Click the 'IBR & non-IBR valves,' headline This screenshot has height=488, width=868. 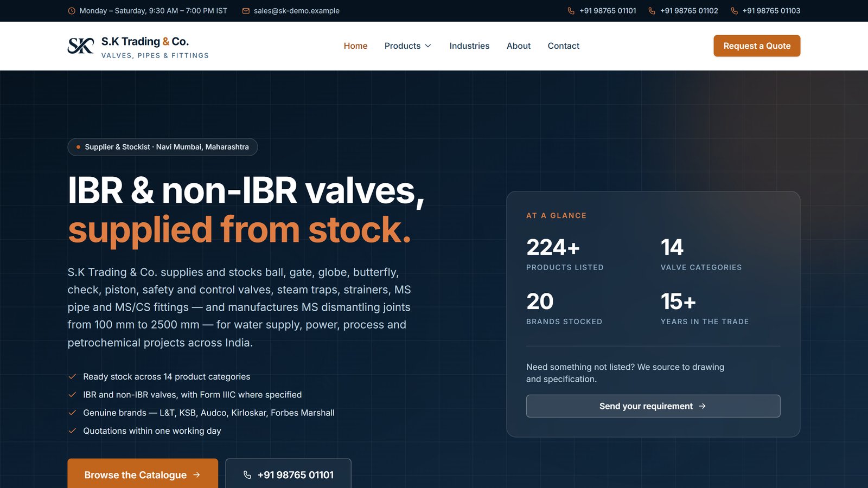tap(246, 191)
